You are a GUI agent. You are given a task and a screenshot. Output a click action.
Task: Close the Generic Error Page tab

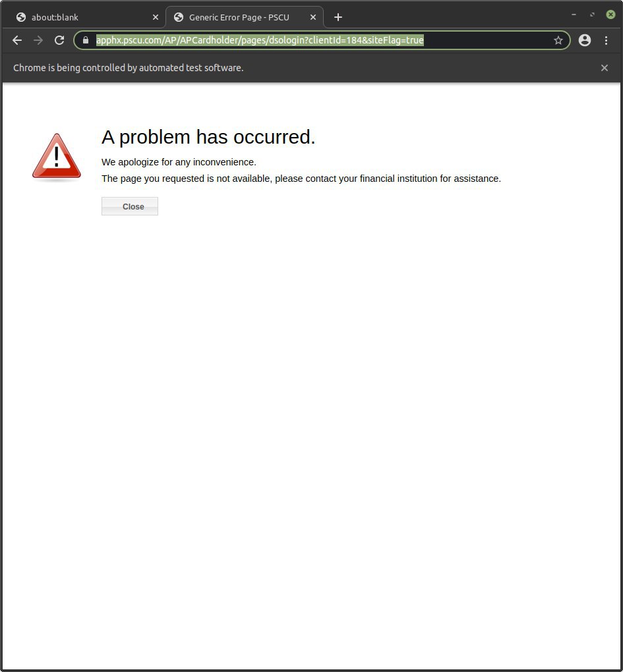[x=313, y=17]
